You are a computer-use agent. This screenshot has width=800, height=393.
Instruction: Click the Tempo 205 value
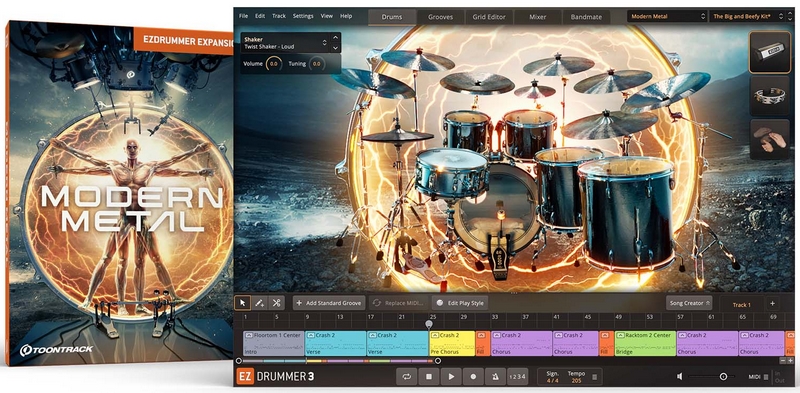pos(577,377)
